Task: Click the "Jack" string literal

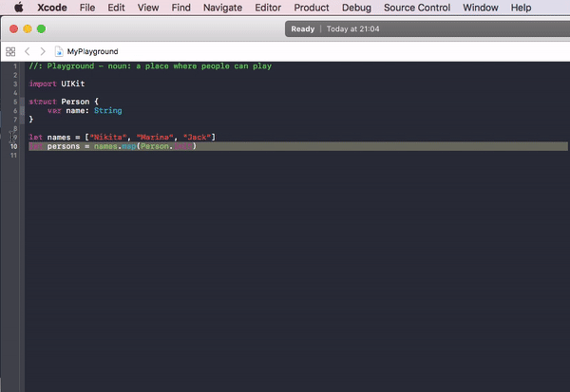Action: tap(197, 138)
